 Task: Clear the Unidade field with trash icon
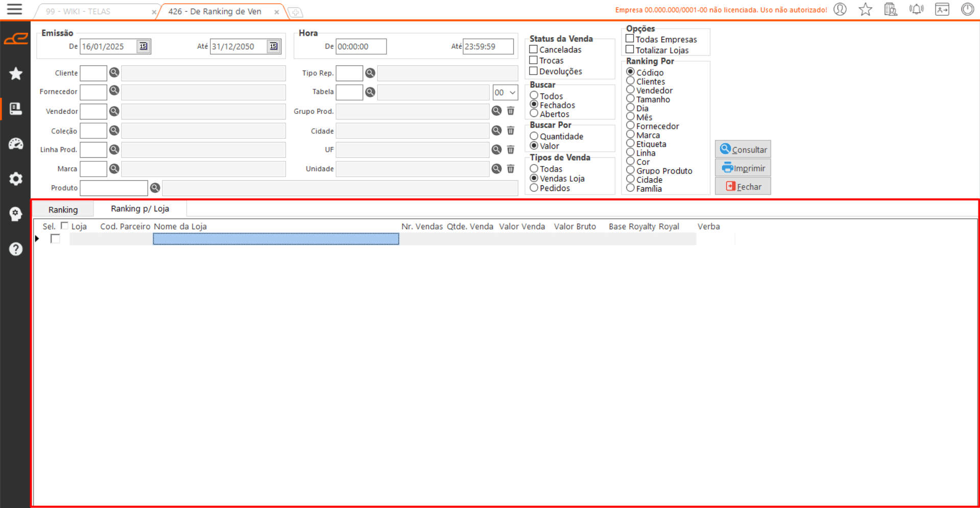coord(510,169)
